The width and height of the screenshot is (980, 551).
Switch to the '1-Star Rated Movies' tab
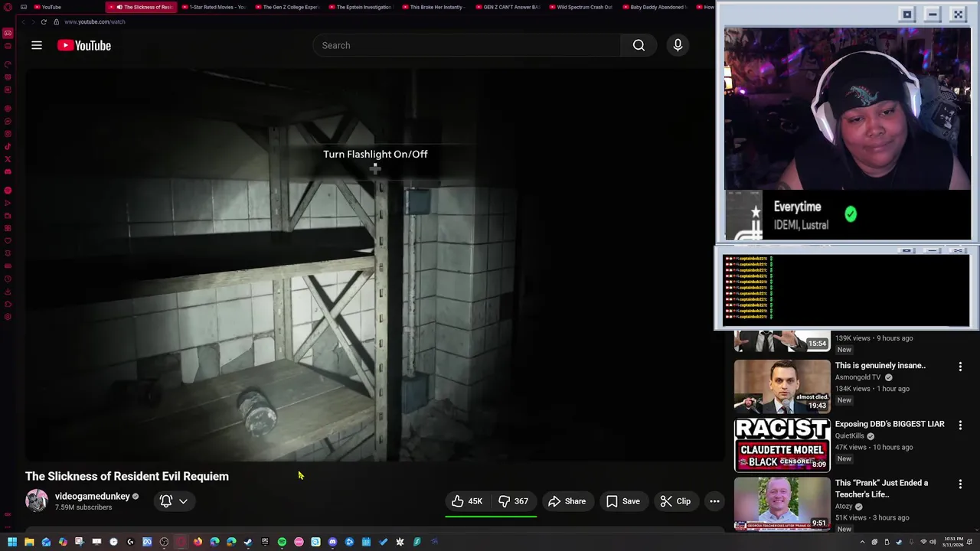(214, 7)
